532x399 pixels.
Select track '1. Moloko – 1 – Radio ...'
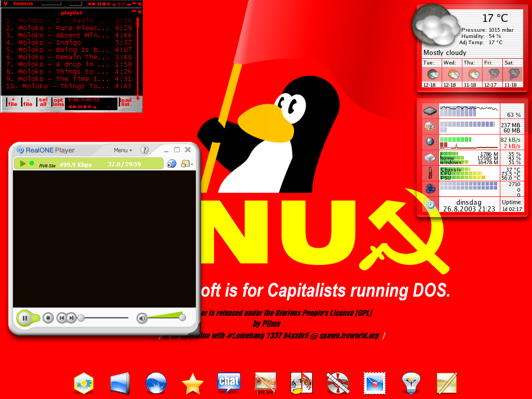(x=69, y=21)
